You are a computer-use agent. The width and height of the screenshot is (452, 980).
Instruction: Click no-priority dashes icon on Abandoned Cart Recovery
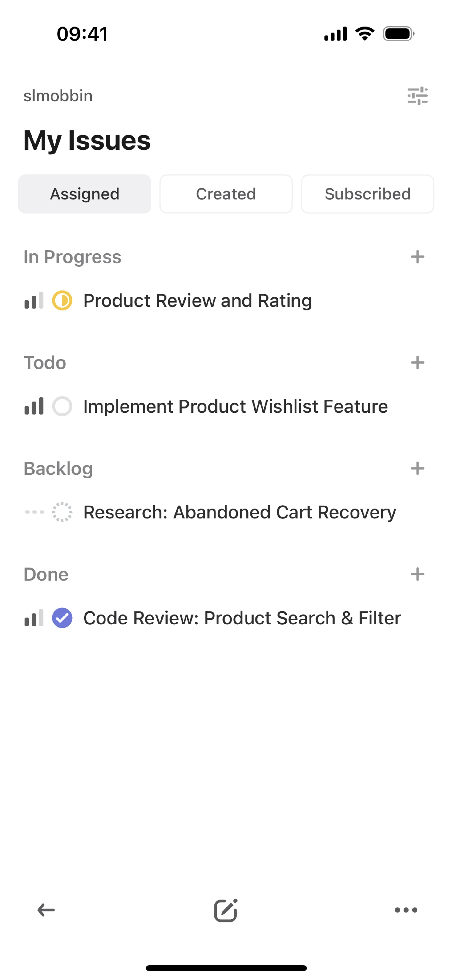pos(34,512)
